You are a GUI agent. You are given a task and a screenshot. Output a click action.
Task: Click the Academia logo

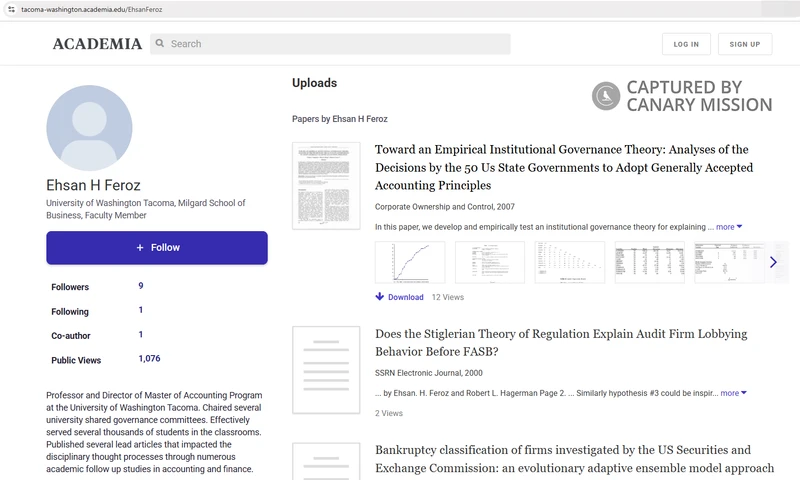[x=97, y=44]
